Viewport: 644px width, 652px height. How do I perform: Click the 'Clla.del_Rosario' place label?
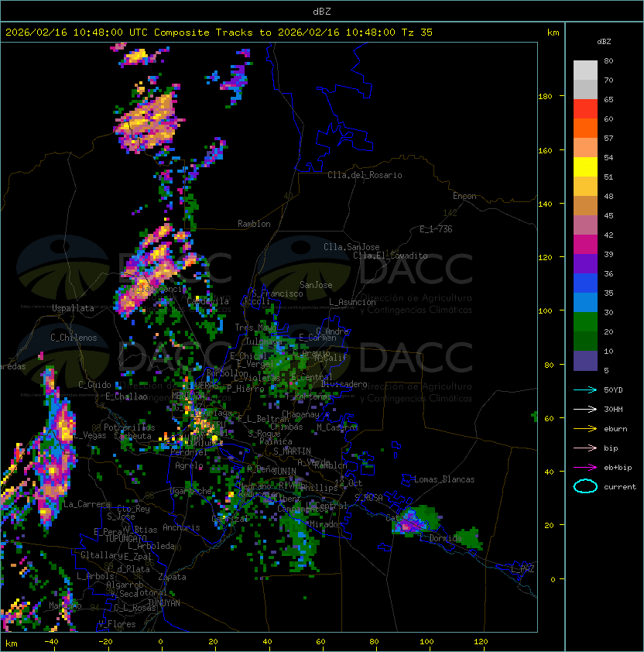[x=365, y=175]
